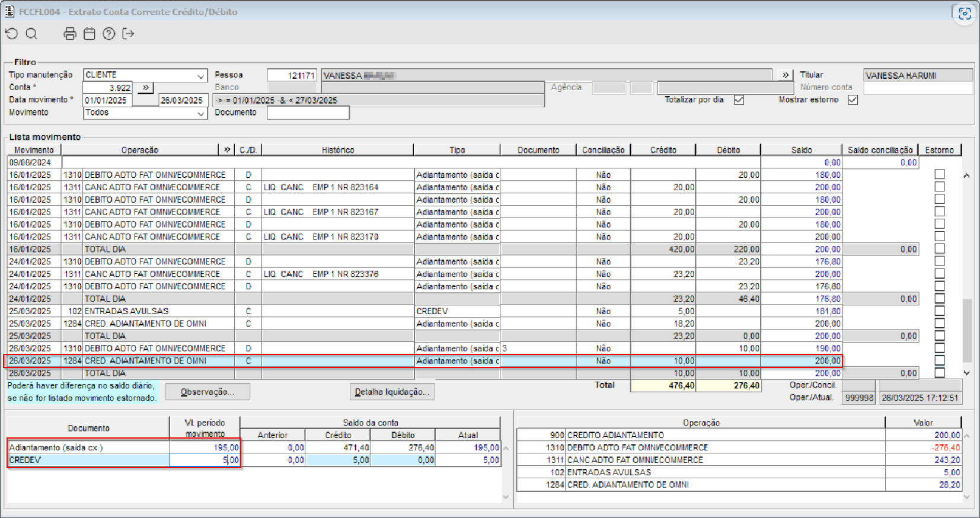Check Estorno for the NR 823170 row
The width and height of the screenshot is (980, 518).
(939, 237)
